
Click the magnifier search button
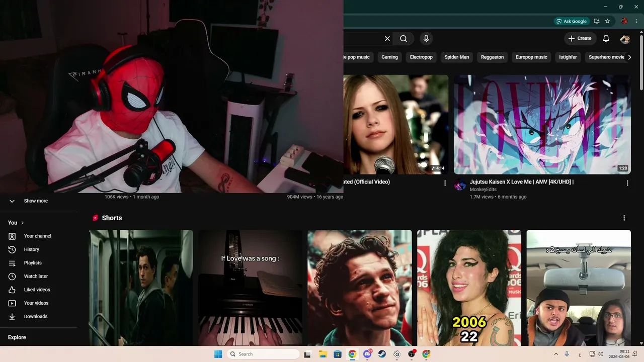pyautogui.click(x=404, y=39)
